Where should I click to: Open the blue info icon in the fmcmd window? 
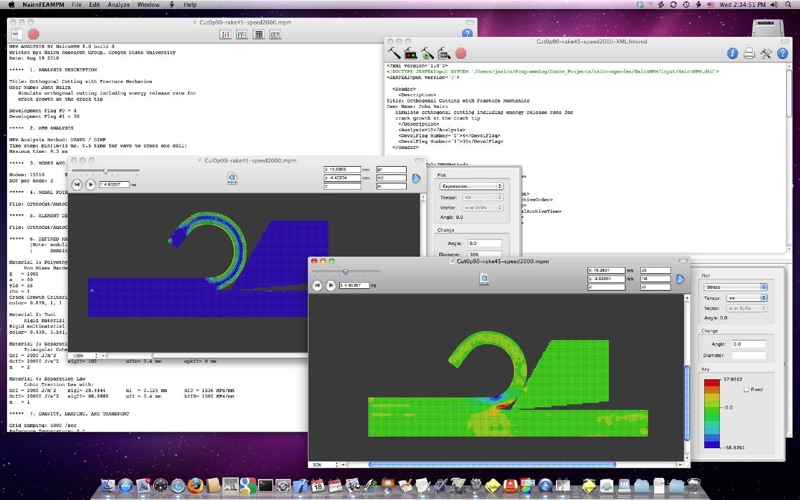click(732, 54)
